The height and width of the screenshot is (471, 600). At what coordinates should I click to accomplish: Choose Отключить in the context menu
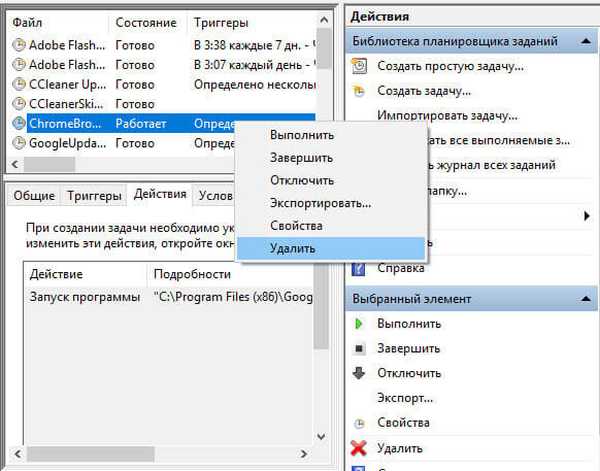pos(301,180)
